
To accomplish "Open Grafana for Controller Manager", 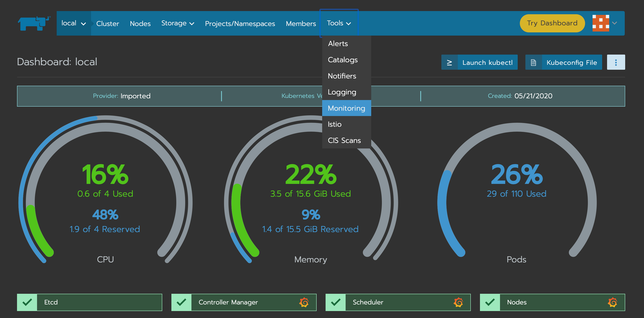I will coord(304,302).
